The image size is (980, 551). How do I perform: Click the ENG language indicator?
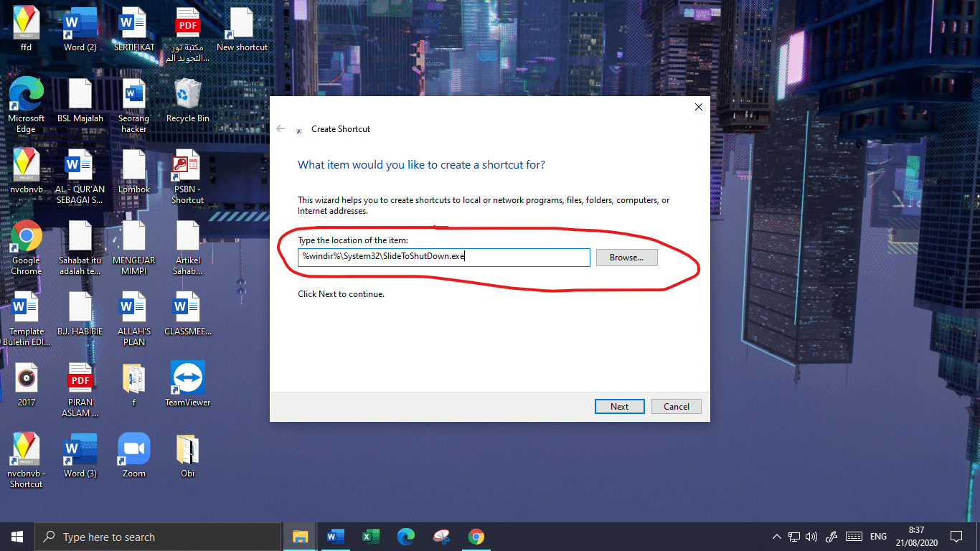[x=879, y=537]
